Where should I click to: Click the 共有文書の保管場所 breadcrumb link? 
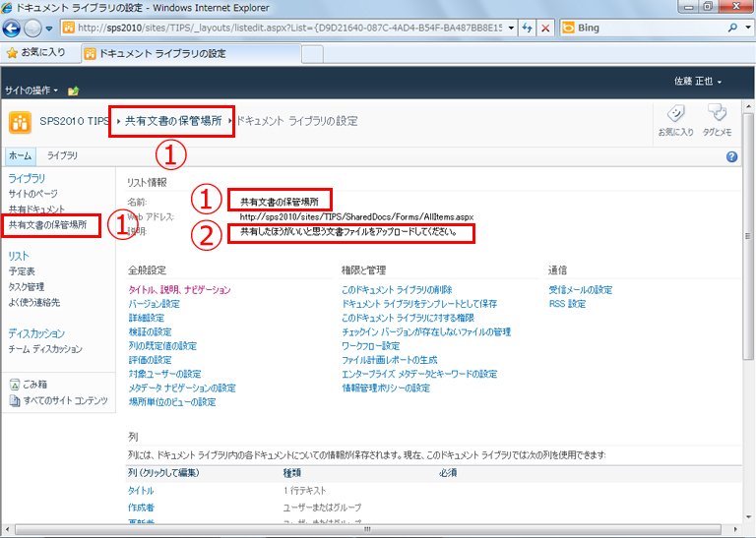point(173,121)
